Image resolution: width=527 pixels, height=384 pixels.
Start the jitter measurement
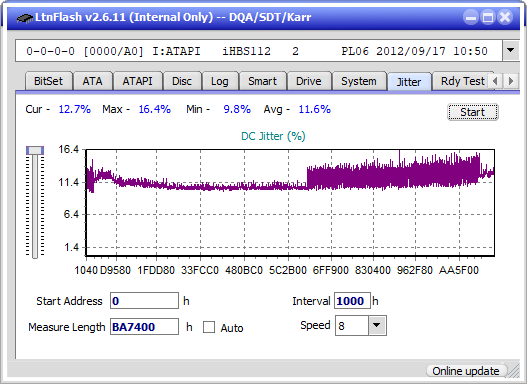click(473, 112)
